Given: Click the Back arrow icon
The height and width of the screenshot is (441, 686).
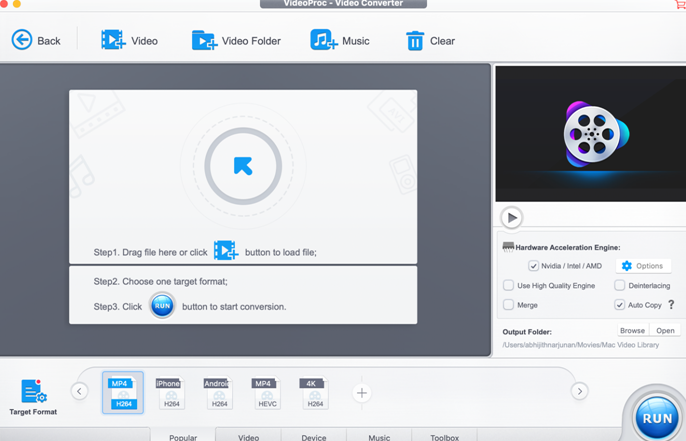Looking at the screenshot, I should 22,40.
